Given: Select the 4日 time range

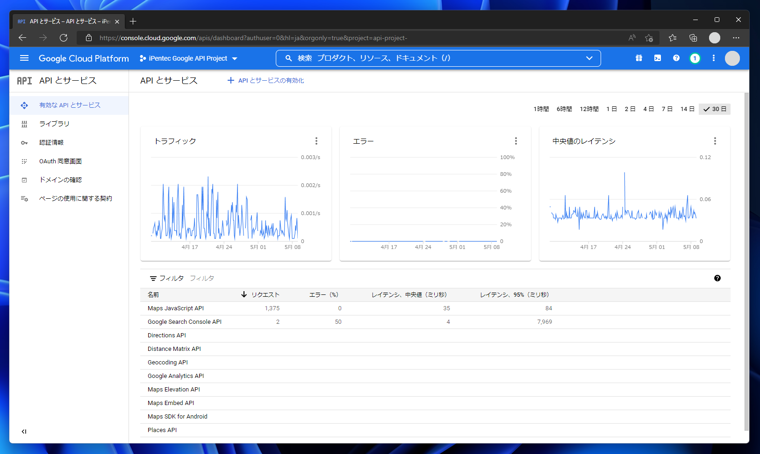Looking at the screenshot, I should tap(649, 109).
